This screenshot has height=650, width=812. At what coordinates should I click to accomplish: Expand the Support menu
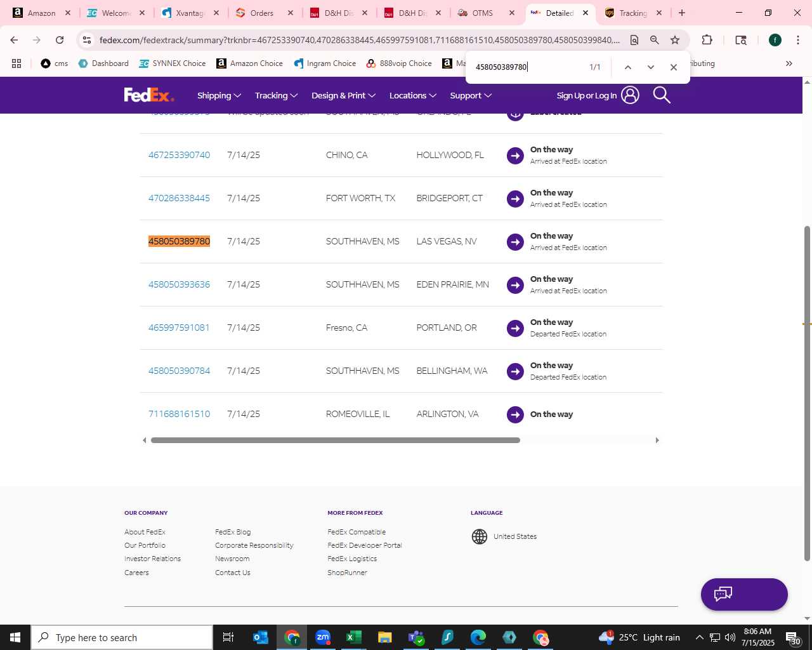coord(471,95)
